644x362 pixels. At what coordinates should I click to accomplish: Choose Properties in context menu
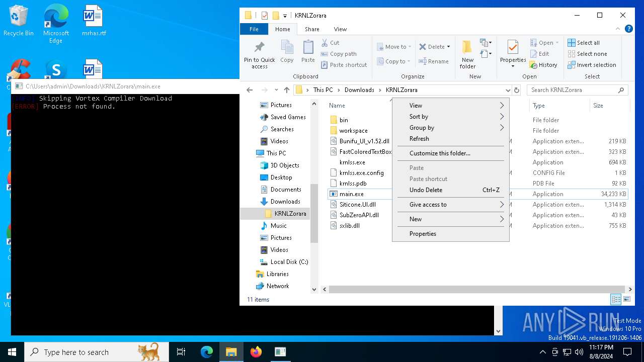click(x=450, y=234)
